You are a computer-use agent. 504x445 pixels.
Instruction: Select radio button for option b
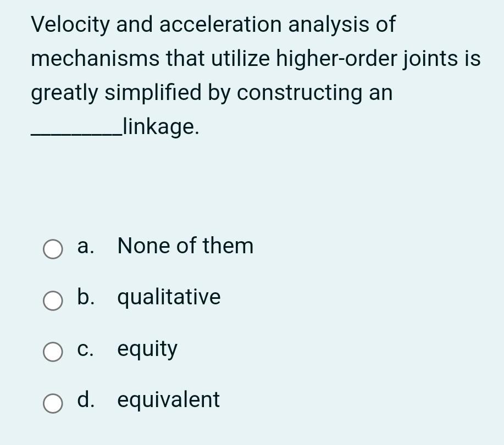53,301
